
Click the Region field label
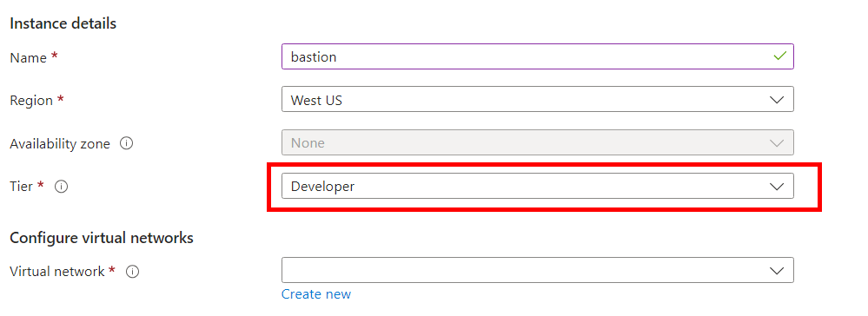coord(31,101)
